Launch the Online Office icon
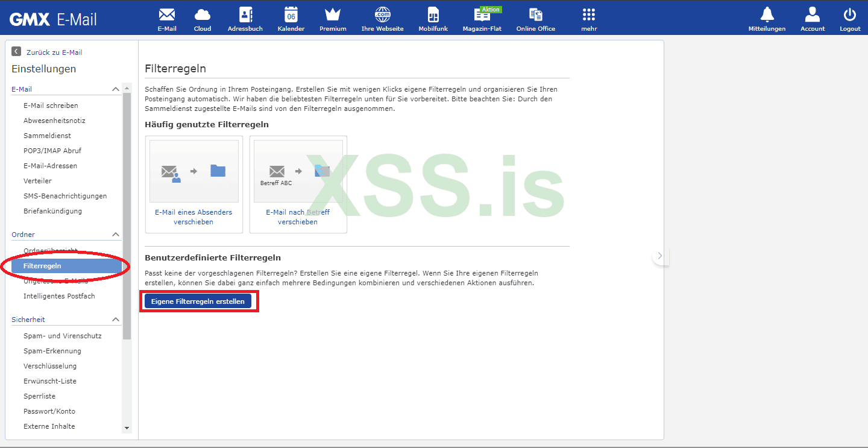 click(536, 14)
